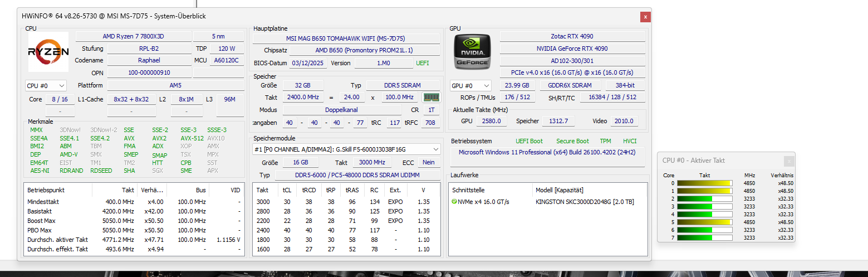Select the Durchsch. aktiver Takt row
Screen dimensions: 868x277
[x=134, y=240]
